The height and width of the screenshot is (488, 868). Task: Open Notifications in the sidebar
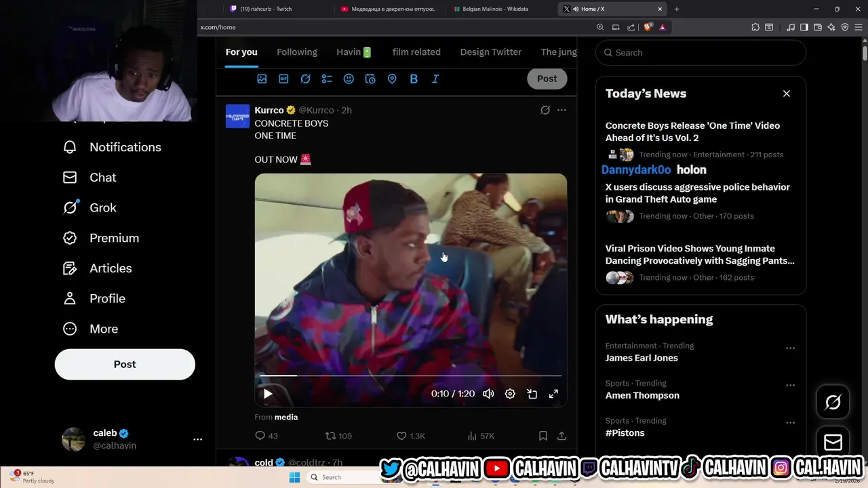pos(112,147)
